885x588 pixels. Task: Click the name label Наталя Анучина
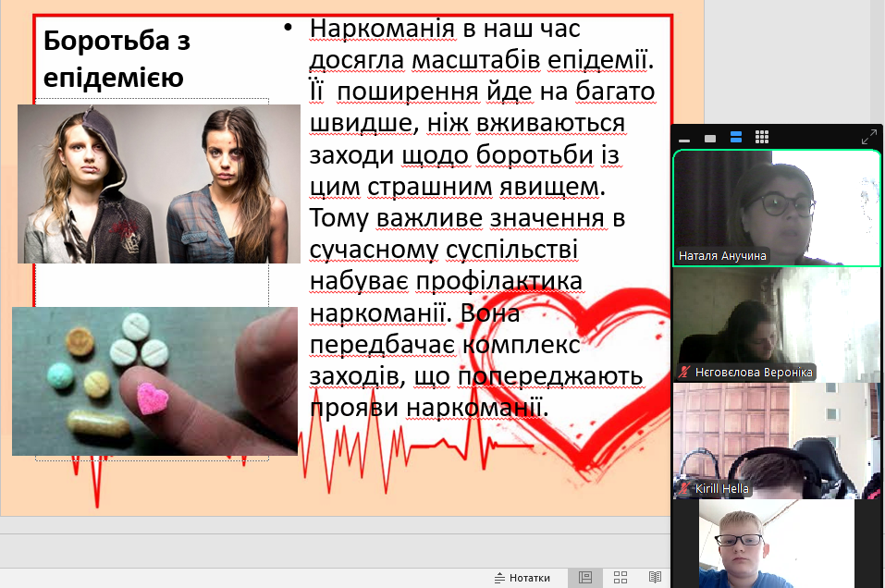tap(722, 256)
